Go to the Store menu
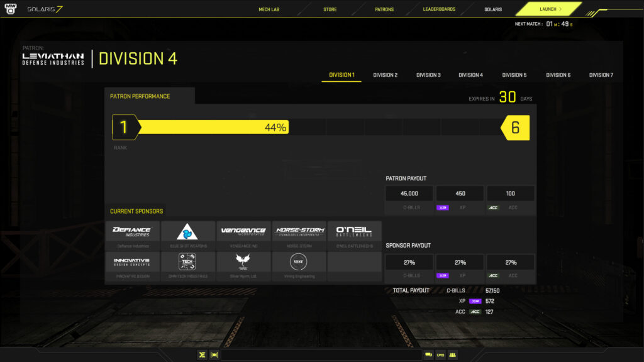Image resolution: width=644 pixels, height=362 pixels. 330,9
